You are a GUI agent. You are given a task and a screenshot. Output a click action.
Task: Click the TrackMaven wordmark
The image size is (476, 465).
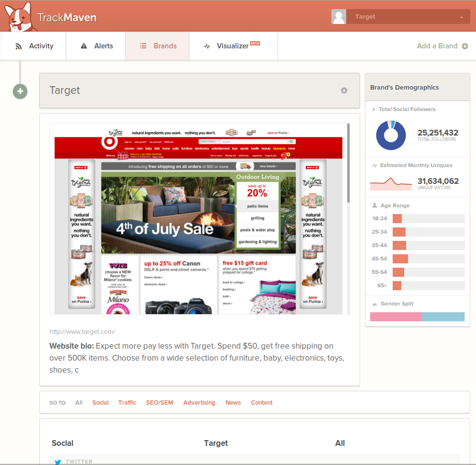coord(67,17)
